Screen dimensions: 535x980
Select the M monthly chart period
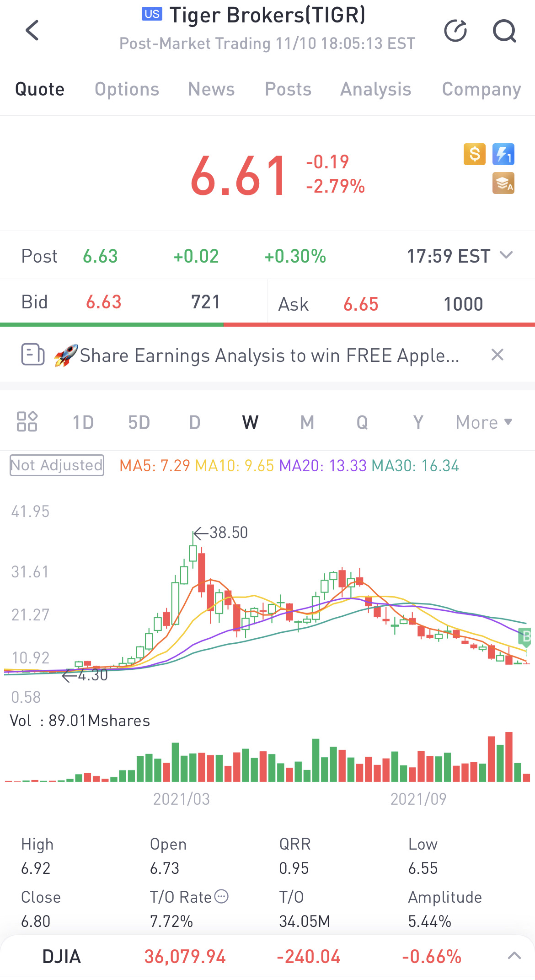pos(307,422)
